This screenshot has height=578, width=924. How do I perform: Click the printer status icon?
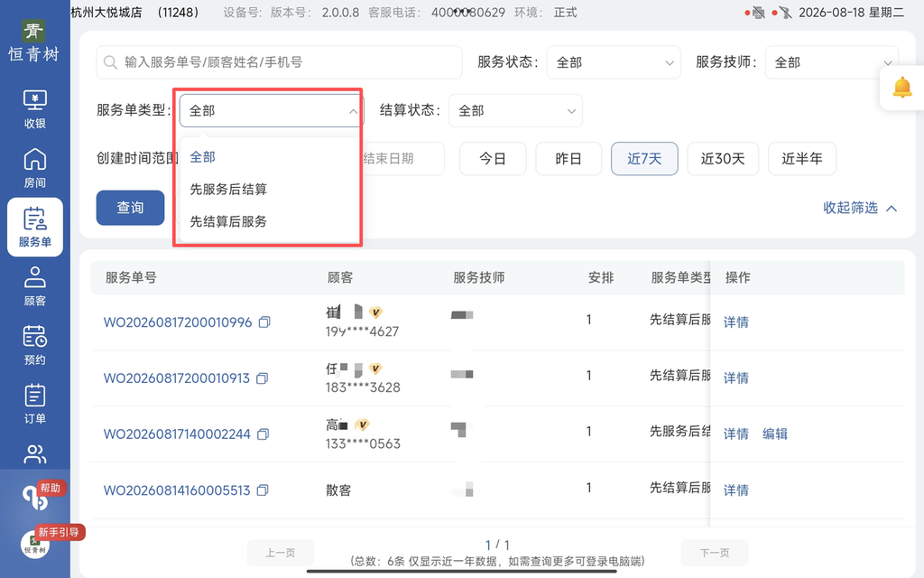[758, 13]
